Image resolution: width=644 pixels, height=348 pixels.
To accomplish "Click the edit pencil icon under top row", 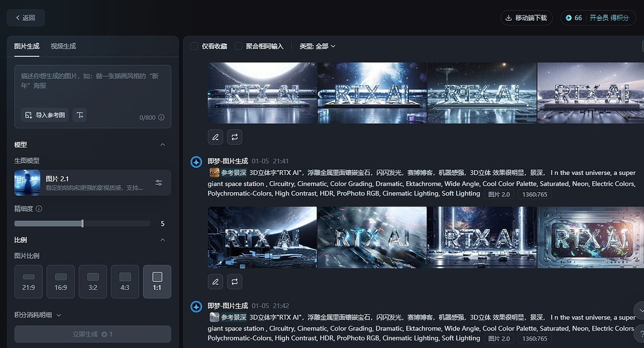I will (215, 137).
